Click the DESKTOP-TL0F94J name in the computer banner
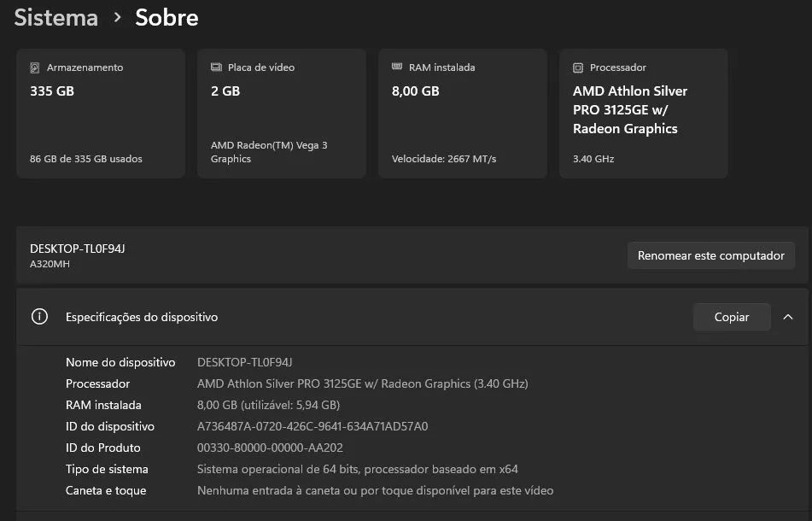The width and height of the screenshot is (812, 521). point(78,249)
